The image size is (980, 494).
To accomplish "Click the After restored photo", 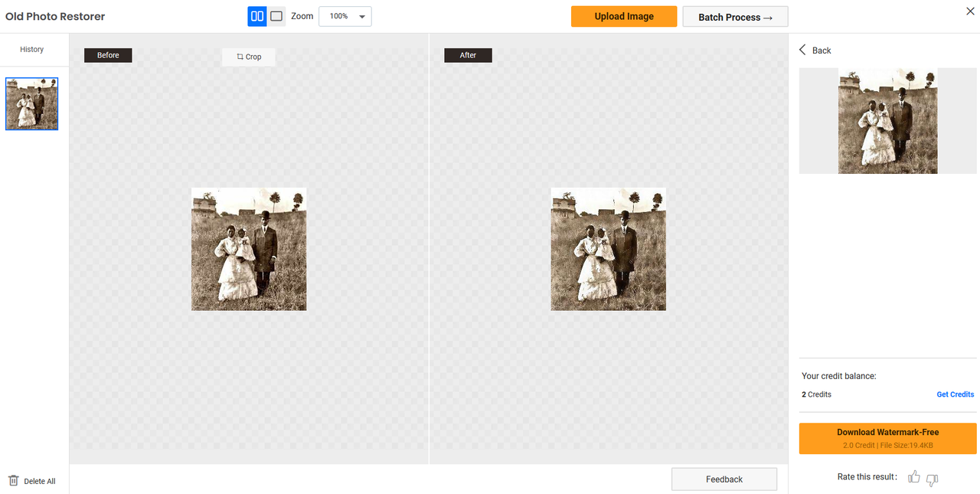I will pyautogui.click(x=609, y=249).
